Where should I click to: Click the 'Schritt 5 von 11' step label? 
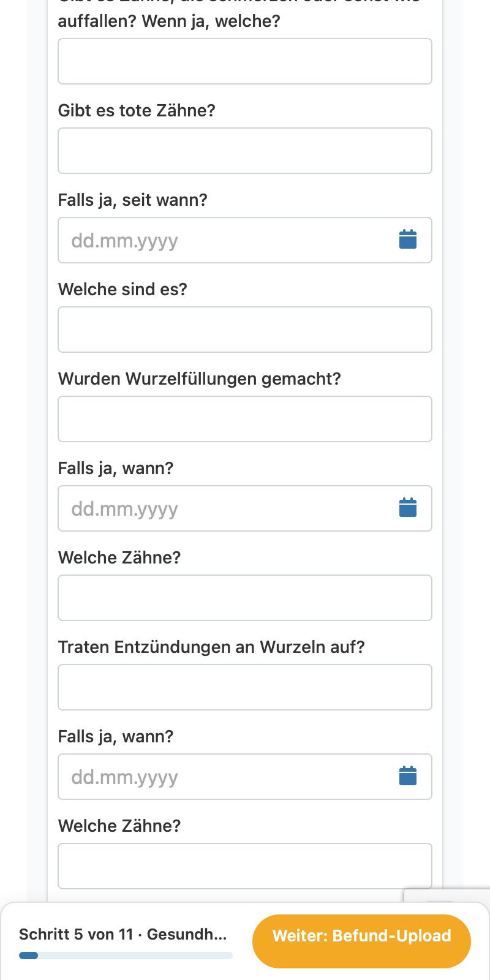tap(76, 934)
